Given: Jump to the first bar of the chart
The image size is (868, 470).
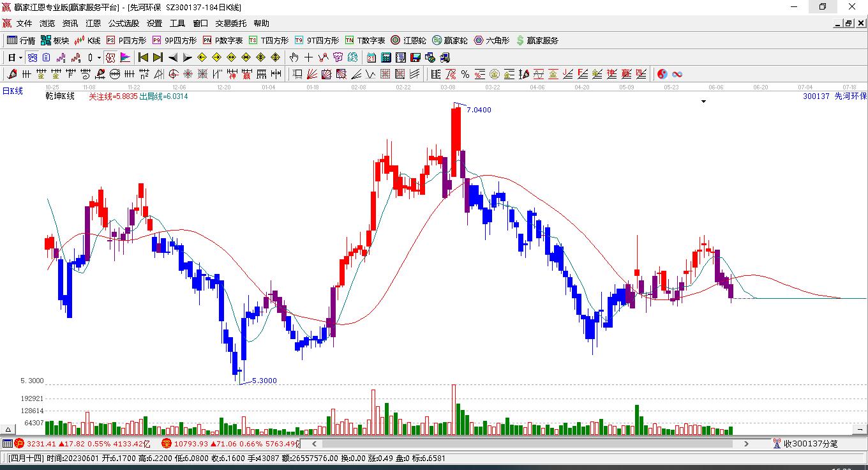Looking at the screenshot, I should pyautogui.click(x=144, y=57).
